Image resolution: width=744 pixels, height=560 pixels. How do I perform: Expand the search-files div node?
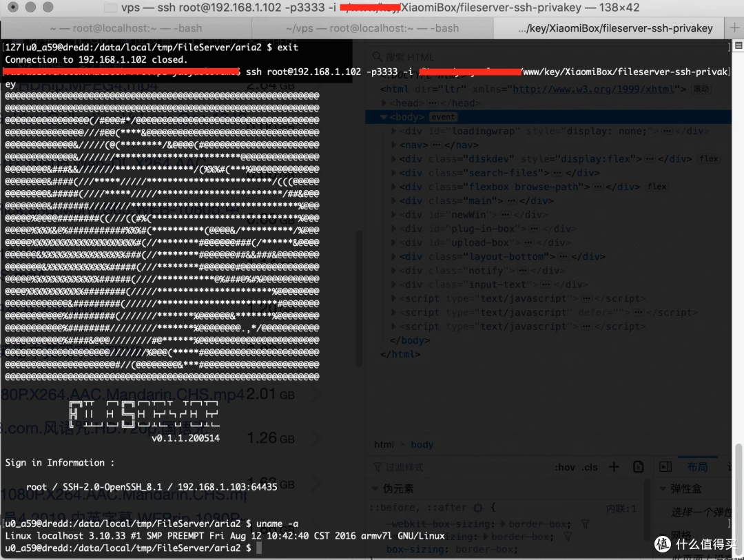pos(393,173)
